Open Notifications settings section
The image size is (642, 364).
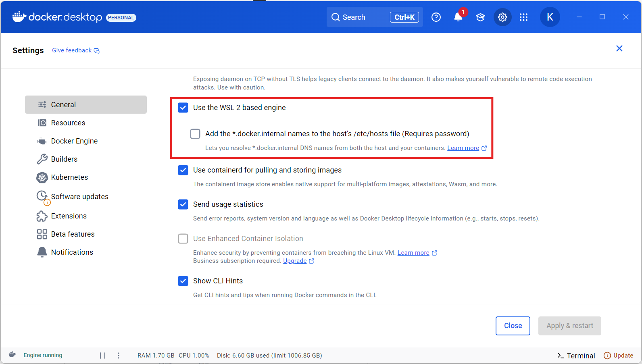point(86,252)
